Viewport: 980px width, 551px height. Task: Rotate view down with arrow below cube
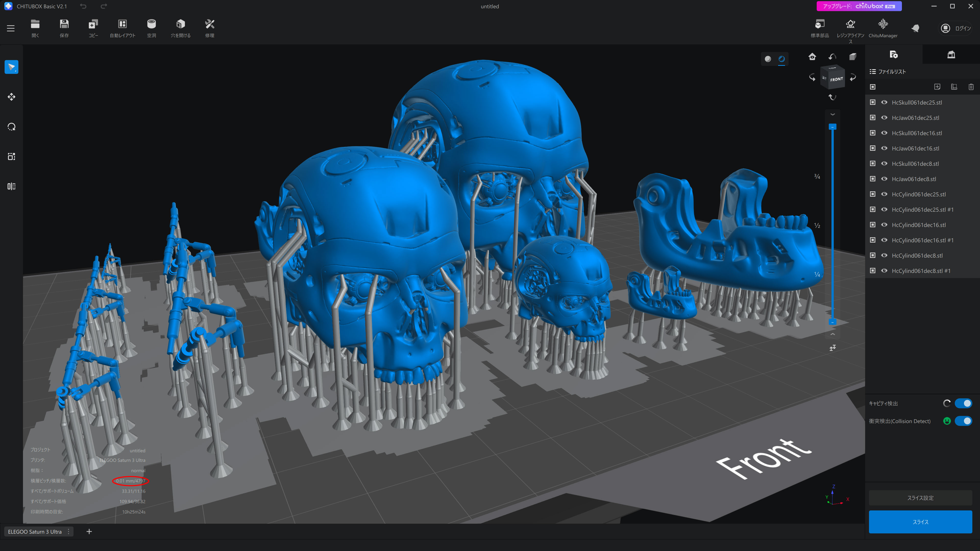click(832, 97)
